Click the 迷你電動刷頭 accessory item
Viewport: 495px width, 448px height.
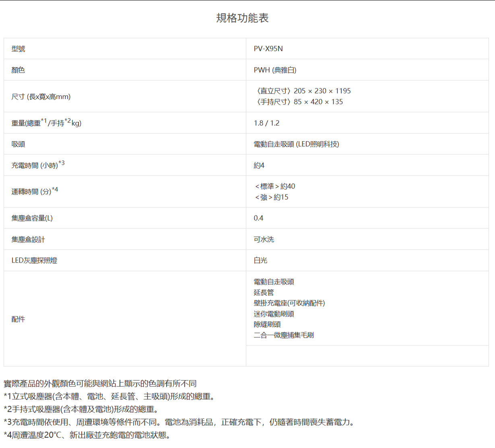coord(274,314)
